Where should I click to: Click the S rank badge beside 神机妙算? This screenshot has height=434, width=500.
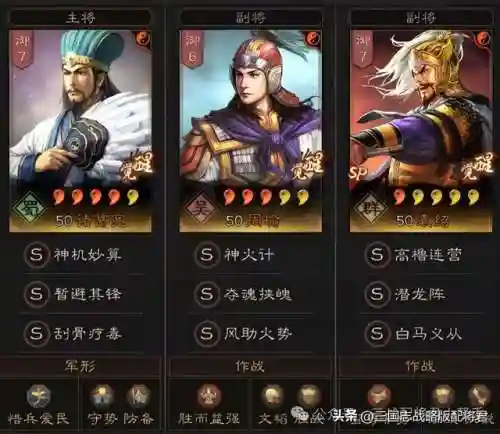pyautogui.click(x=36, y=255)
